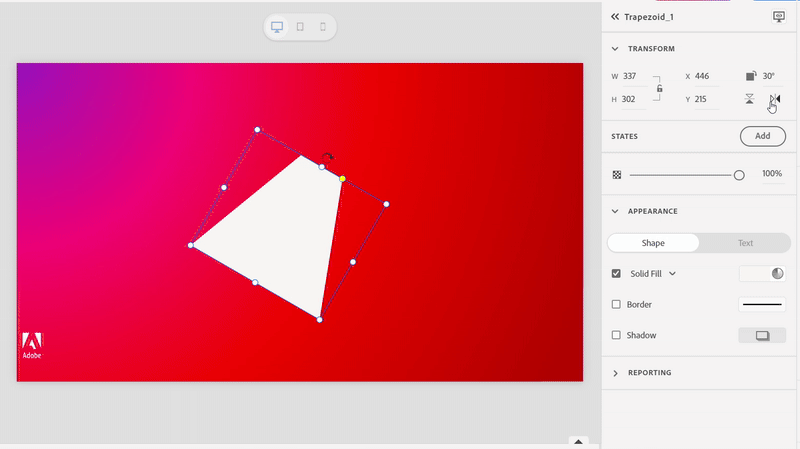Flip the shape vertically
The width and height of the screenshot is (800, 449).
pyautogui.click(x=749, y=98)
